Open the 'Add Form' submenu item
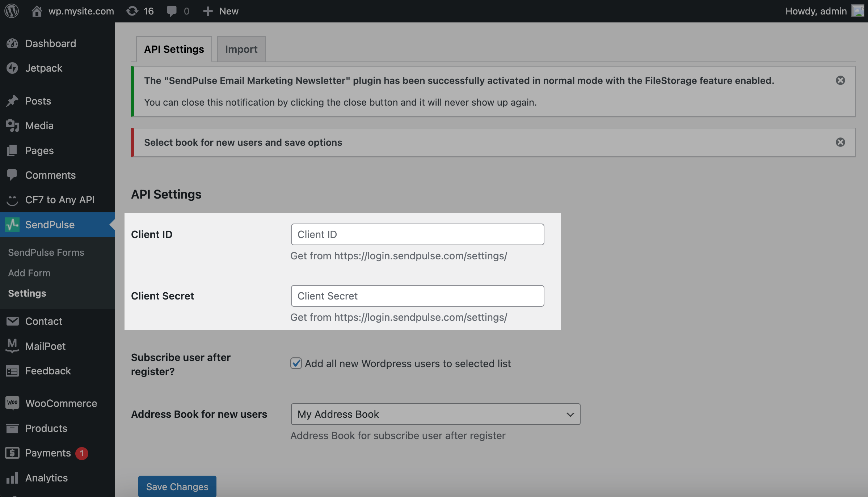 click(x=29, y=273)
